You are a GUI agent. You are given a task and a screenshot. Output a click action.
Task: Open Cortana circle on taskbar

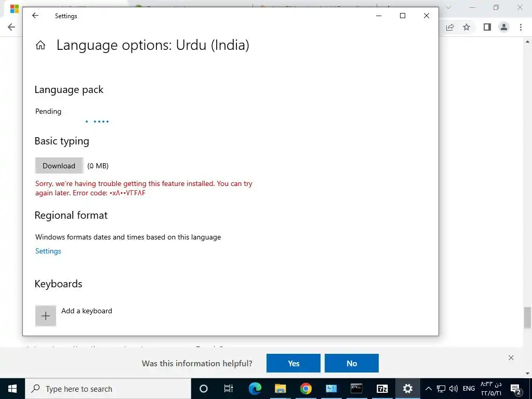[x=203, y=389]
